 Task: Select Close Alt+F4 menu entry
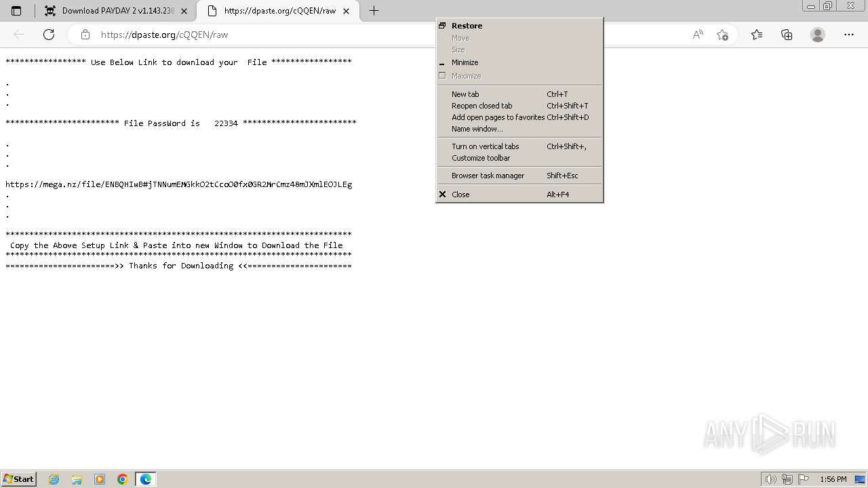pyautogui.click(x=519, y=195)
